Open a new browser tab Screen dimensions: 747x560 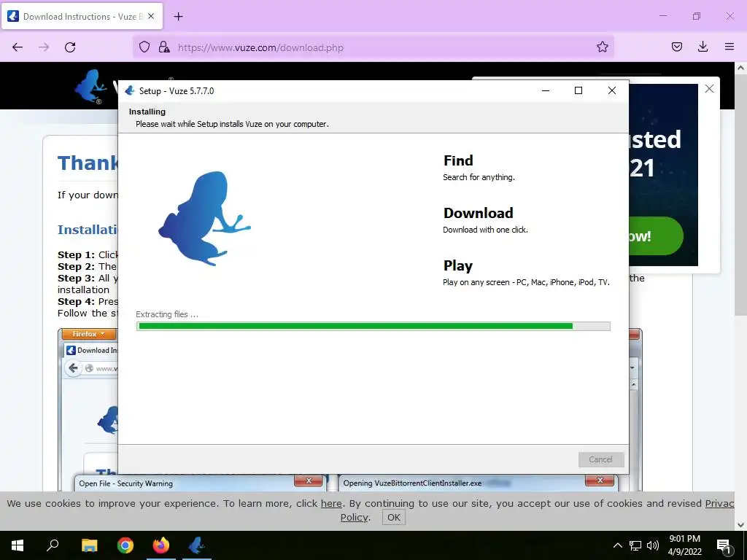(178, 17)
